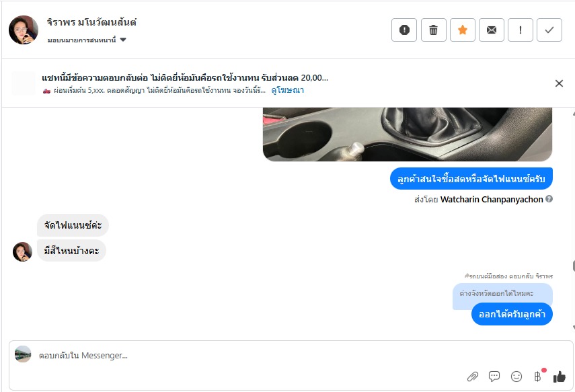Click the ตอบกลับใน Messenger reply field
Screen dimensions: 575x392
pyautogui.click(x=249, y=355)
